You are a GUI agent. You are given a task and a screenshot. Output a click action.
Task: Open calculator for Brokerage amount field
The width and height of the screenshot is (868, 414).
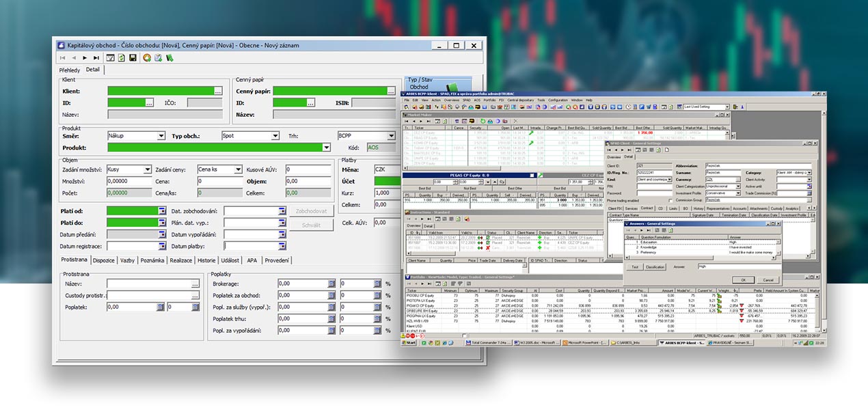click(331, 284)
